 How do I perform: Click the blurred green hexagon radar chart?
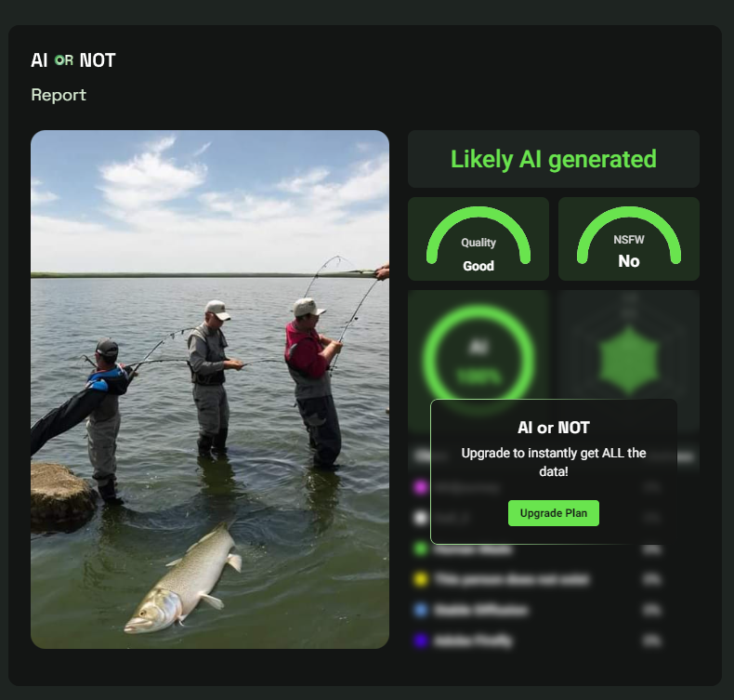[629, 360]
